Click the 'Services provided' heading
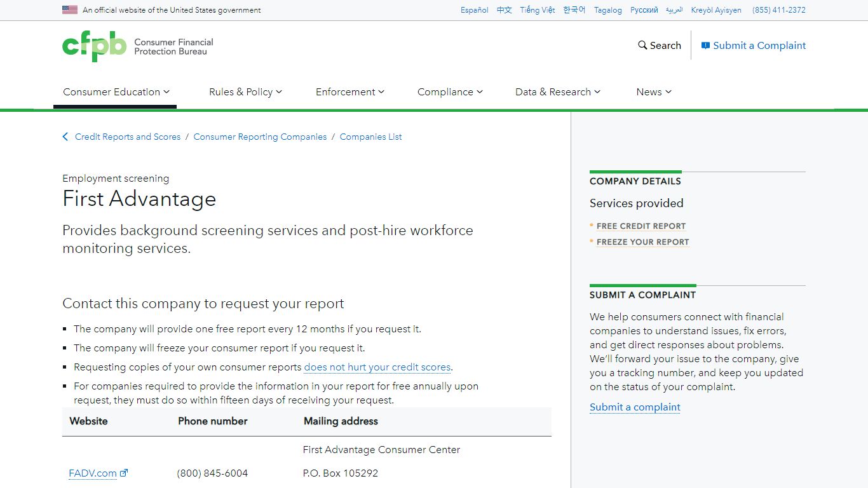 (637, 203)
